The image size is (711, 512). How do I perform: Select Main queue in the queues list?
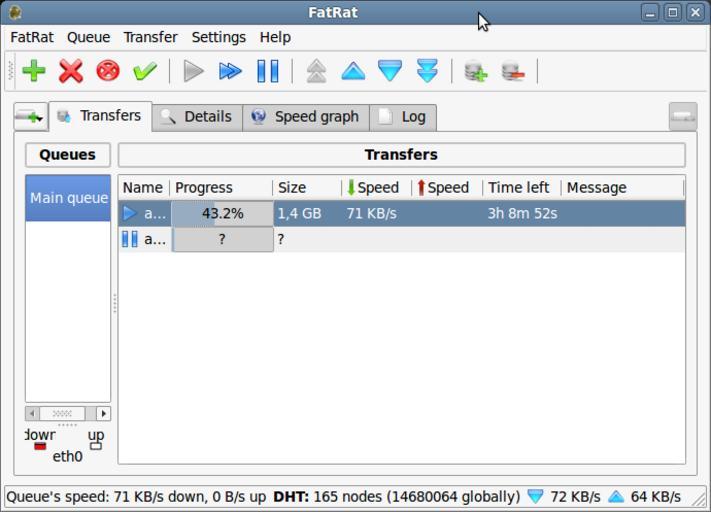[x=68, y=198]
